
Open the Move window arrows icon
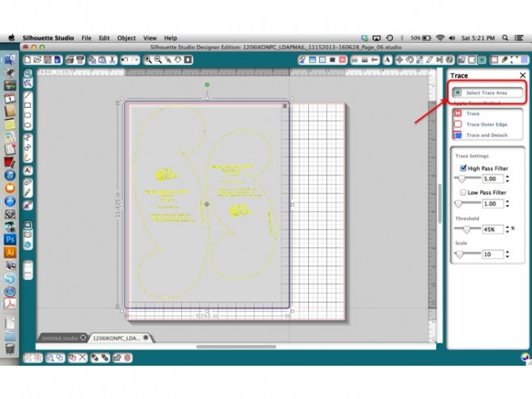[x=399, y=60]
